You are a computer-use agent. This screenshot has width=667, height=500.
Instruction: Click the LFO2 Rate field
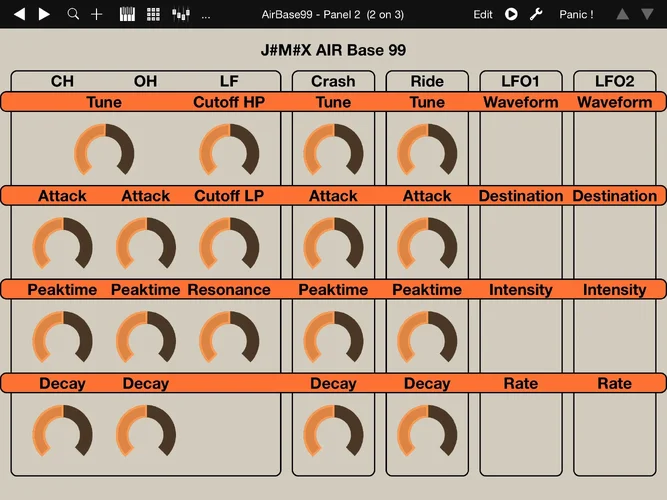tap(615, 434)
